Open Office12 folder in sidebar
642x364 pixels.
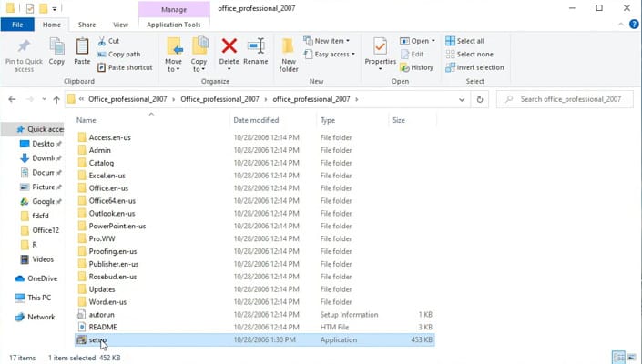pyautogui.click(x=40, y=230)
